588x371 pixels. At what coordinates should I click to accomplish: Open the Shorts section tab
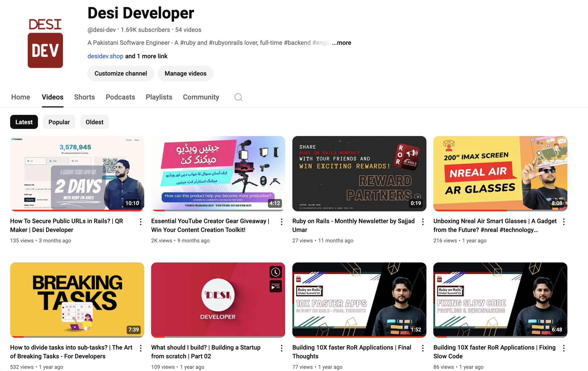tap(84, 97)
